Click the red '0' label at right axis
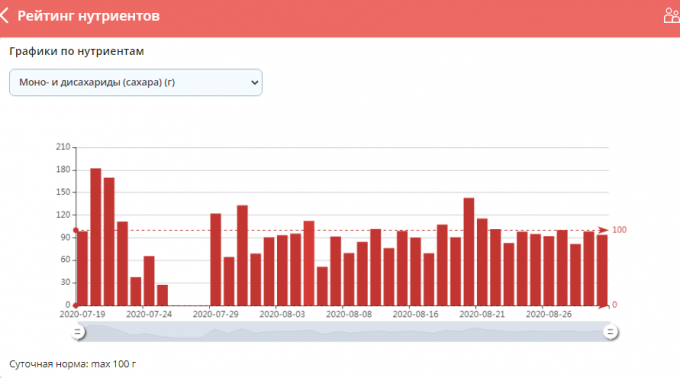This screenshot has height=378, width=680. coord(615,305)
